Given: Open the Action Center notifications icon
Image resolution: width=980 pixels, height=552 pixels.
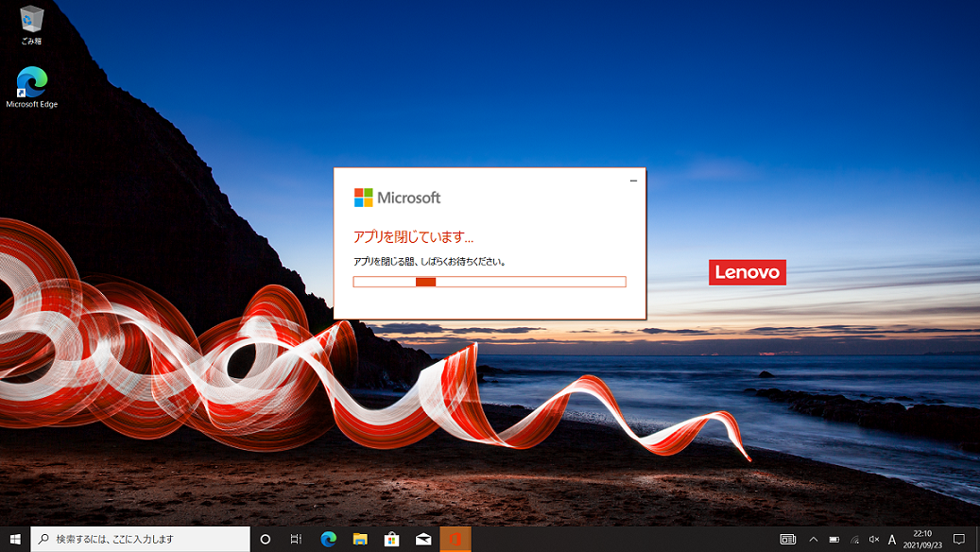Looking at the screenshot, I should [x=959, y=539].
